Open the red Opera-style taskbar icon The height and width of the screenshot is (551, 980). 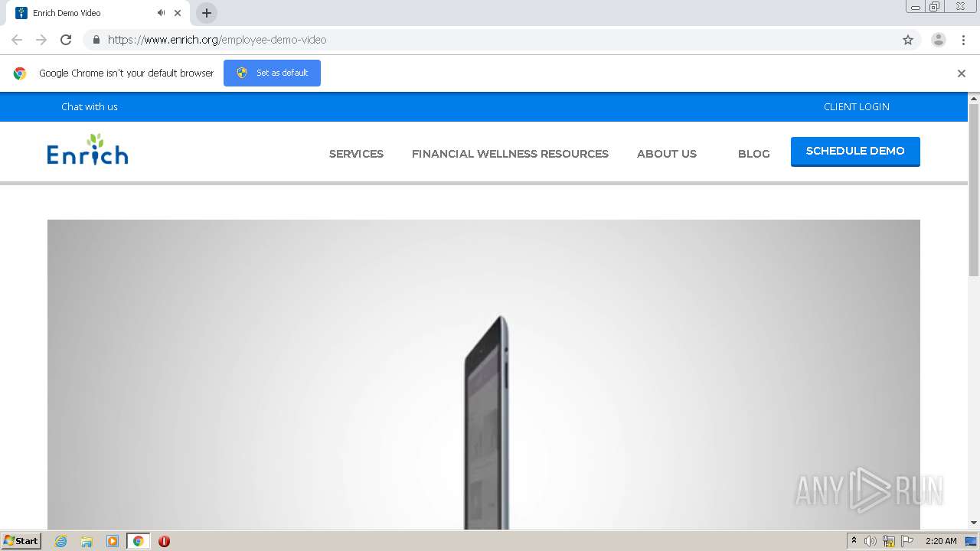[x=164, y=541]
